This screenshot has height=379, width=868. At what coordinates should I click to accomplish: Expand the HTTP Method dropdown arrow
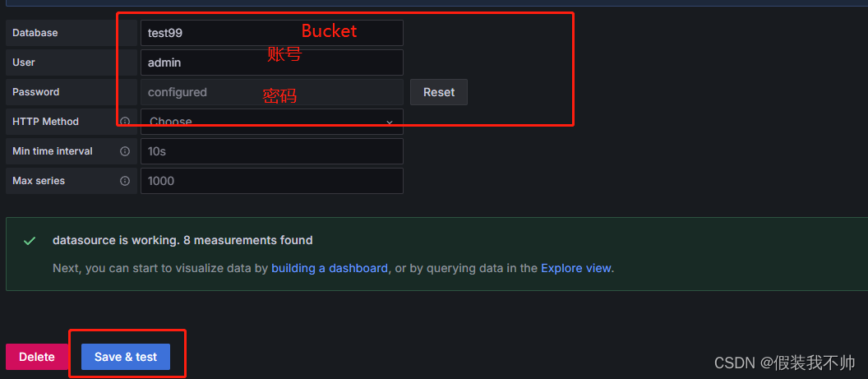click(x=389, y=122)
